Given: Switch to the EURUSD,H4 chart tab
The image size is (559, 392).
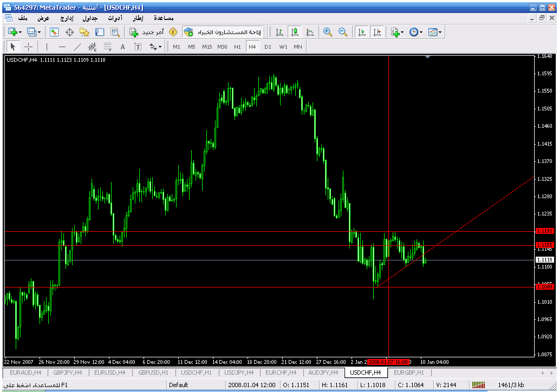Looking at the screenshot, I should point(111,373).
